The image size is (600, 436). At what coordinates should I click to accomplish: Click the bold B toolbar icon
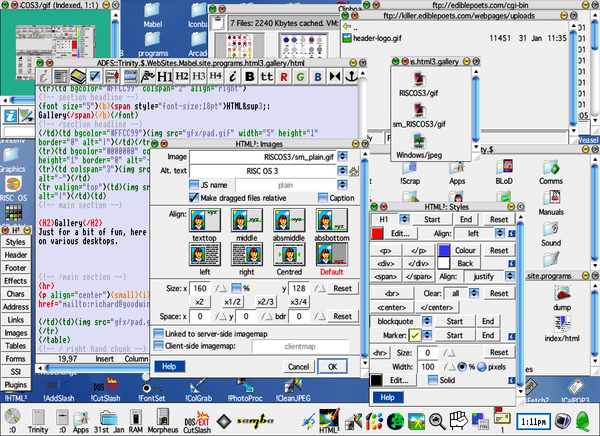click(x=248, y=76)
